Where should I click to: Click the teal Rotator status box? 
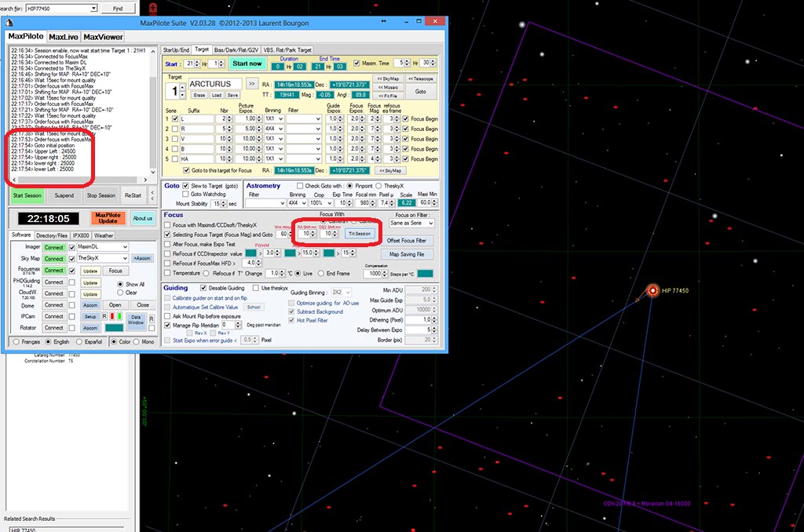pos(114,328)
